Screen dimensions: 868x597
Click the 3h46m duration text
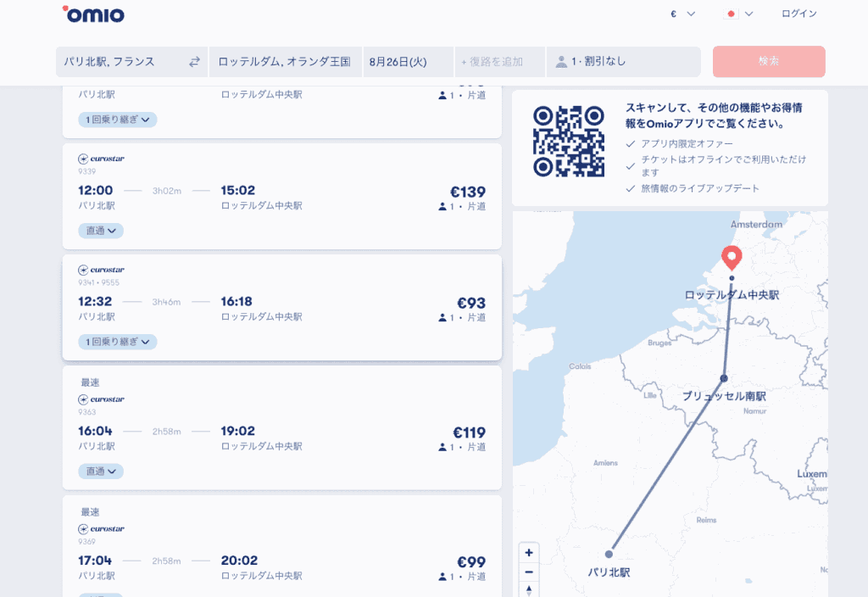pyautogui.click(x=166, y=303)
